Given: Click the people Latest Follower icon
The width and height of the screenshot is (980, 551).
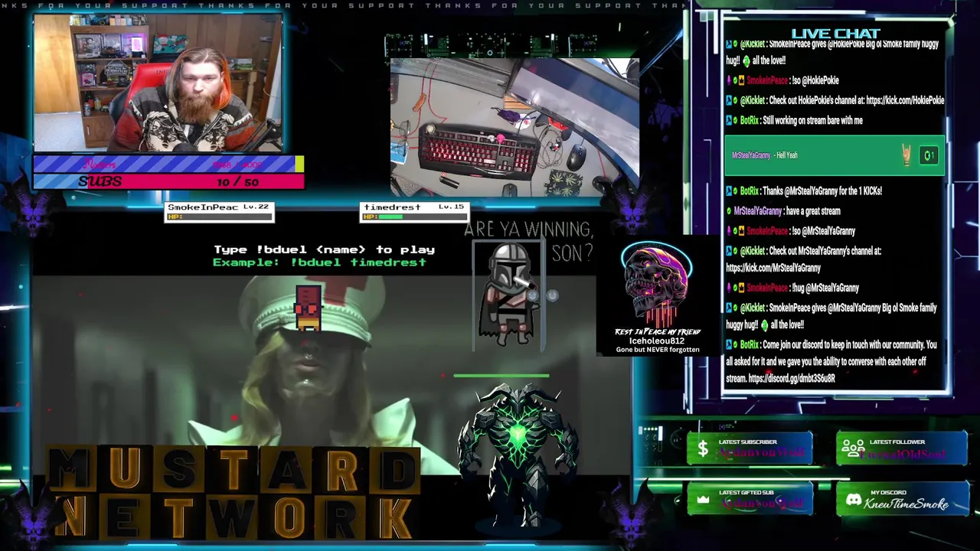Looking at the screenshot, I should click(x=853, y=448).
